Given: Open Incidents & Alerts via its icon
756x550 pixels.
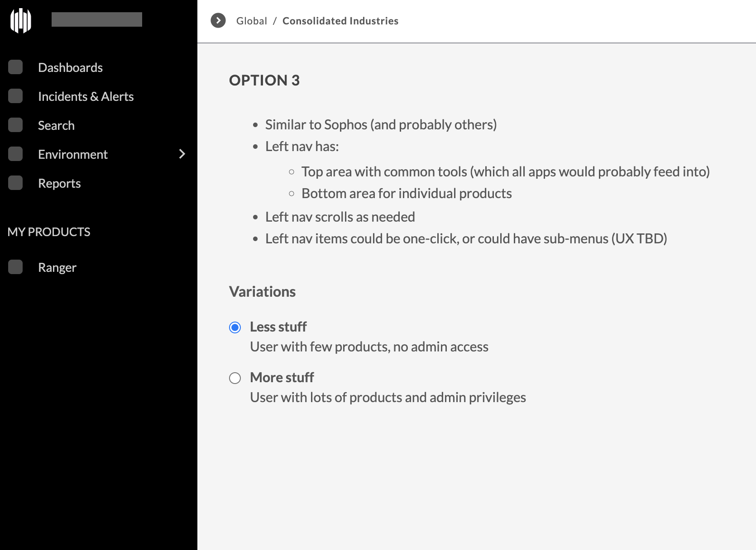Looking at the screenshot, I should [15, 96].
